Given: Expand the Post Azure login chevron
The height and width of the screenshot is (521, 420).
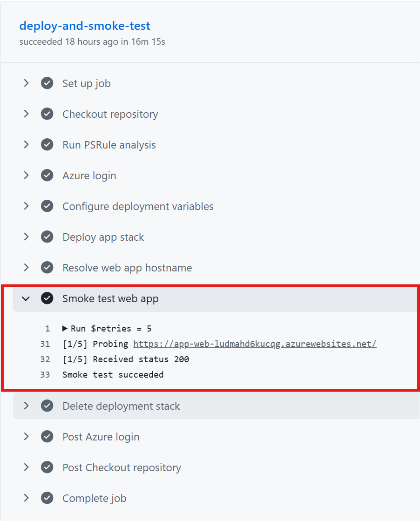Looking at the screenshot, I should coord(26,437).
